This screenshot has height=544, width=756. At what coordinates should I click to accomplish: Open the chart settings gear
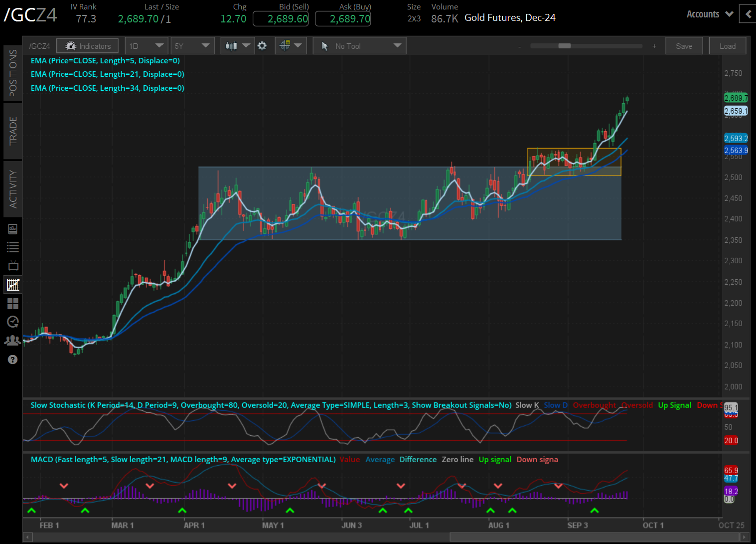(x=262, y=46)
